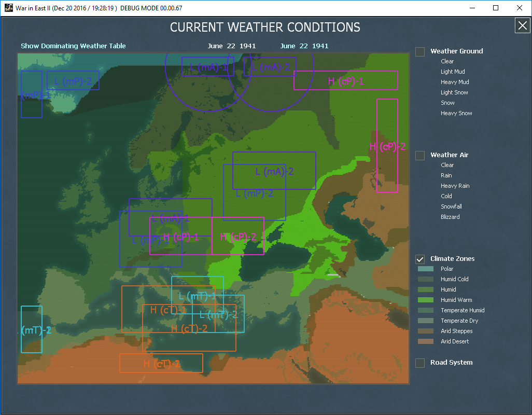Viewport: 532px width, 415px height.
Task: Click the Arid Steppes color swatch
Action: 426,331
